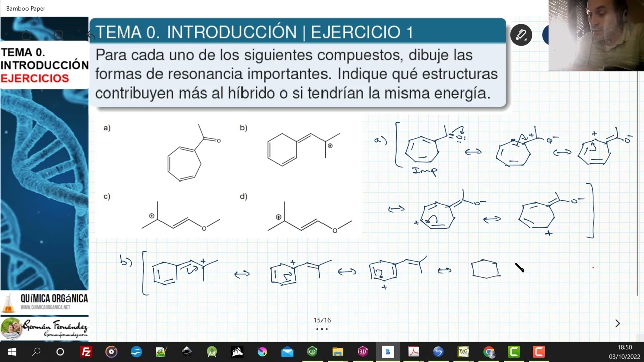Open the colorful paint circle taskbar icon
Image resolution: width=644 pixels, height=362 pixels.
(x=262, y=352)
